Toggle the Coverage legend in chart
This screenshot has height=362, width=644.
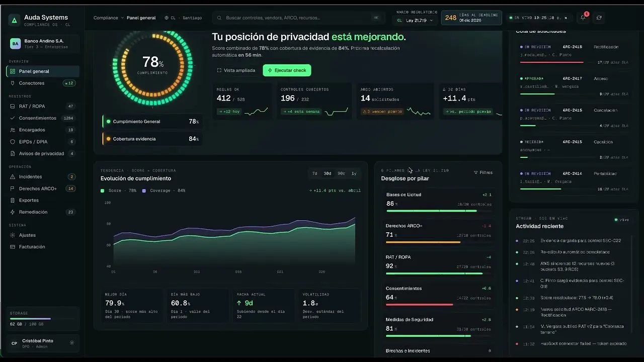[164, 191]
